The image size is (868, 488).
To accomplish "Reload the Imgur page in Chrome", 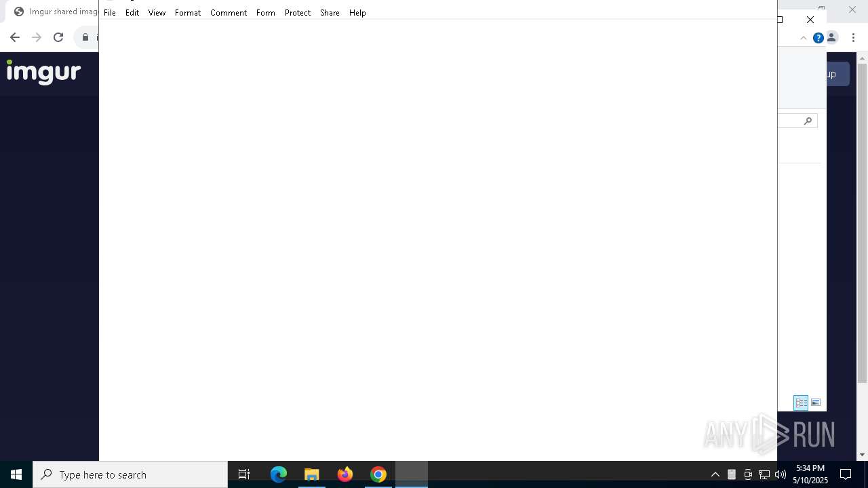I will 58,37.
